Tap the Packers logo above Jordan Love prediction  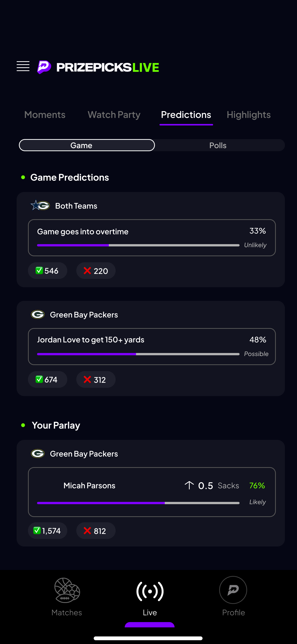pos(38,314)
